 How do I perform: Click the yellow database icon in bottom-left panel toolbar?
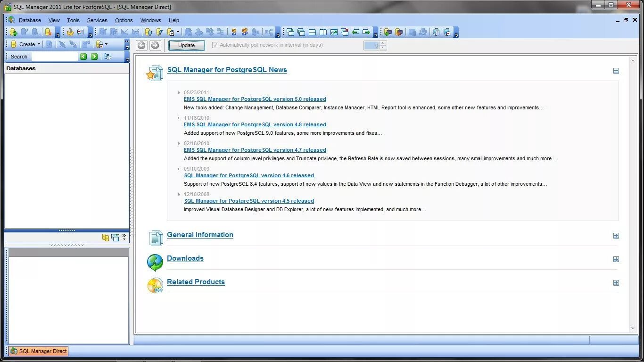106,238
